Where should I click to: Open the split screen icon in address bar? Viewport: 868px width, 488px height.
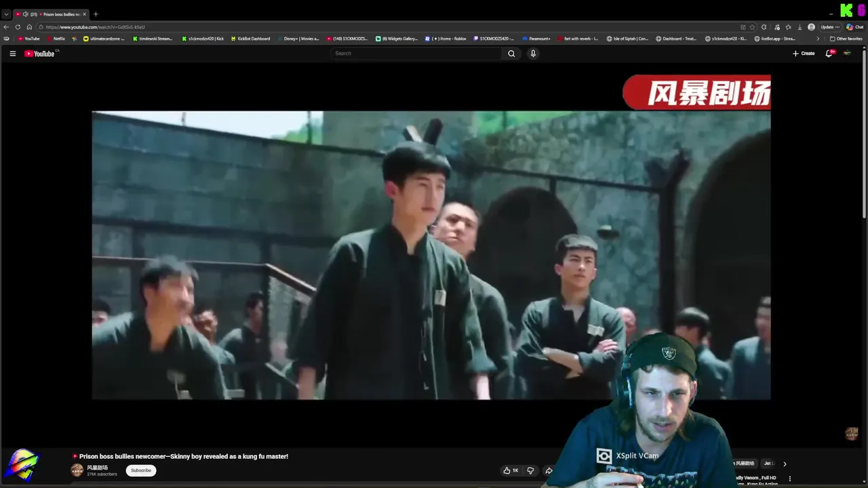(x=743, y=27)
